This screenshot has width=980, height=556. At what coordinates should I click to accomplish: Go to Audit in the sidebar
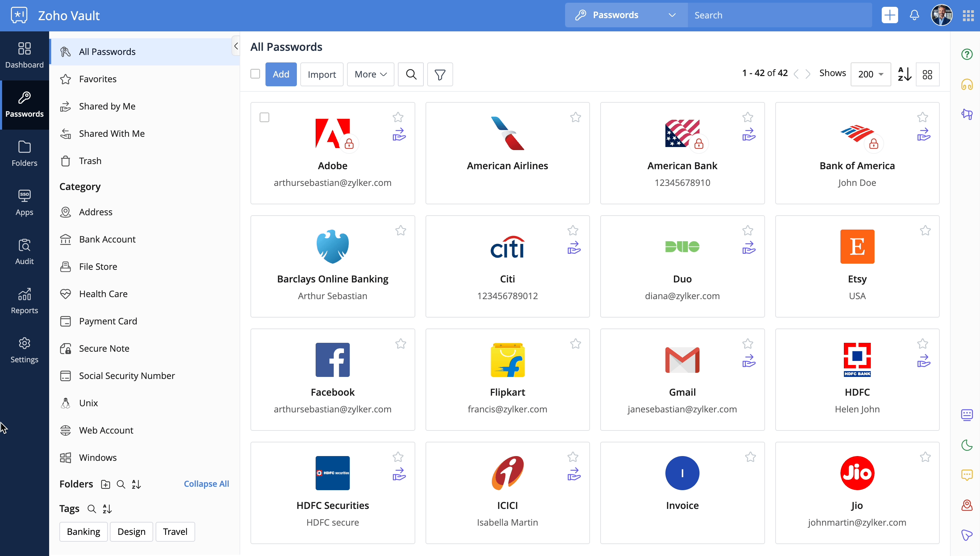pyautogui.click(x=25, y=252)
